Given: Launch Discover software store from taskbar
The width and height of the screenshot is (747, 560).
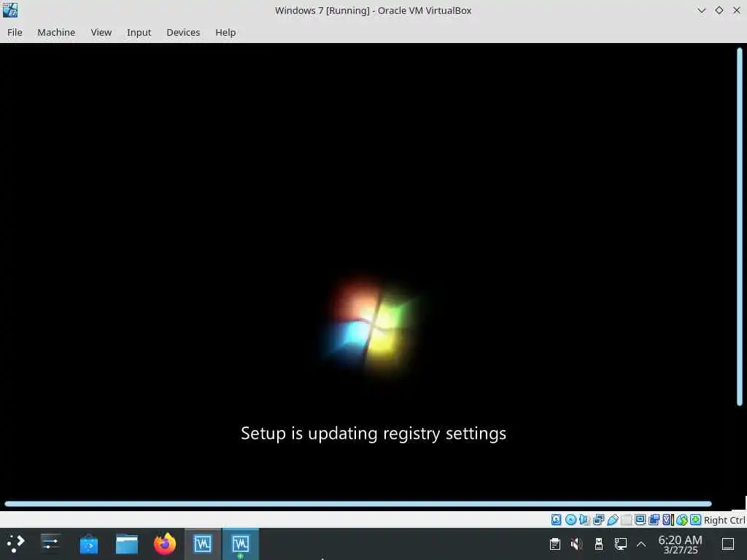Looking at the screenshot, I should tap(88, 544).
